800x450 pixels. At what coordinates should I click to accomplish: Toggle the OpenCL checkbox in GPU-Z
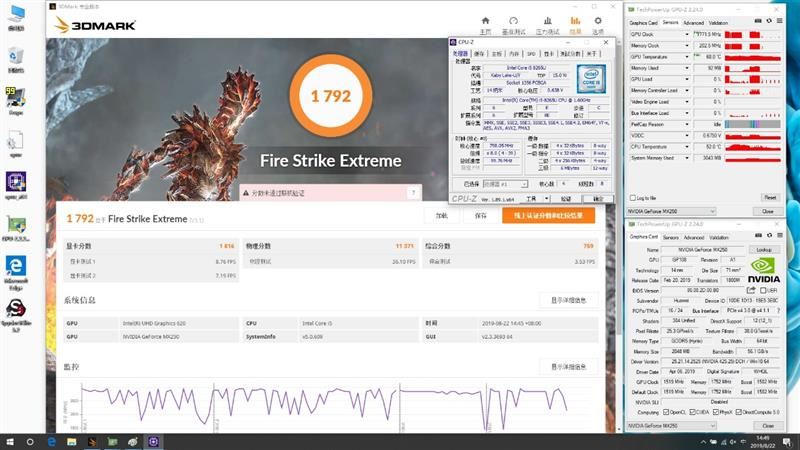[x=666, y=412]
